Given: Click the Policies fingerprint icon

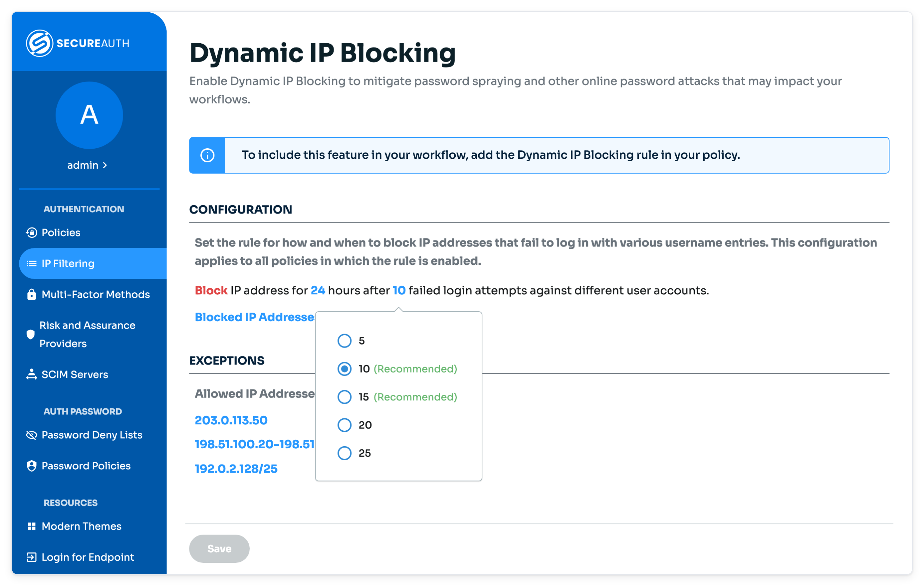Looking at the screenshot, I should [31, 232].
